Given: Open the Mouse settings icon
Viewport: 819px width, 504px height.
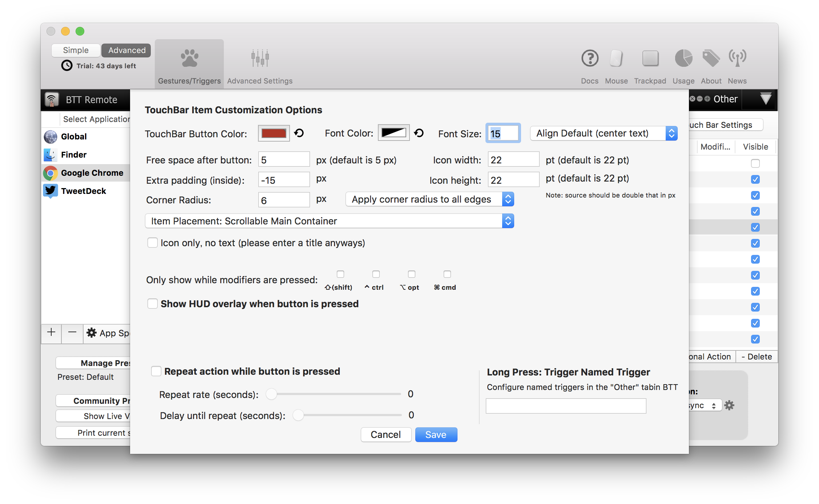Looking at the screenshot, I should [x=616, y=58].
